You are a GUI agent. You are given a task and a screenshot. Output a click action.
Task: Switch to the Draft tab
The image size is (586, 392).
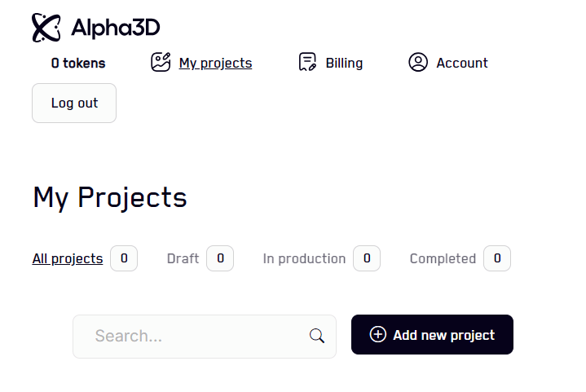(183, 258)
